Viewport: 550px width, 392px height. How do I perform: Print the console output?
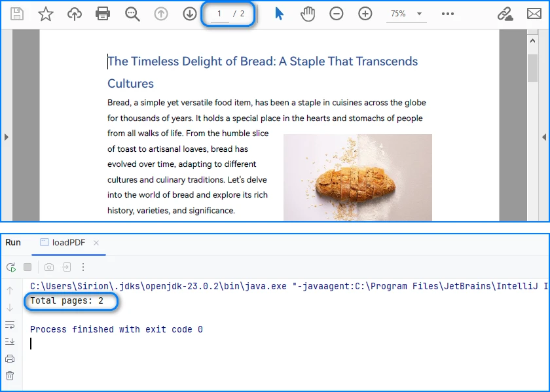point(10,359)
